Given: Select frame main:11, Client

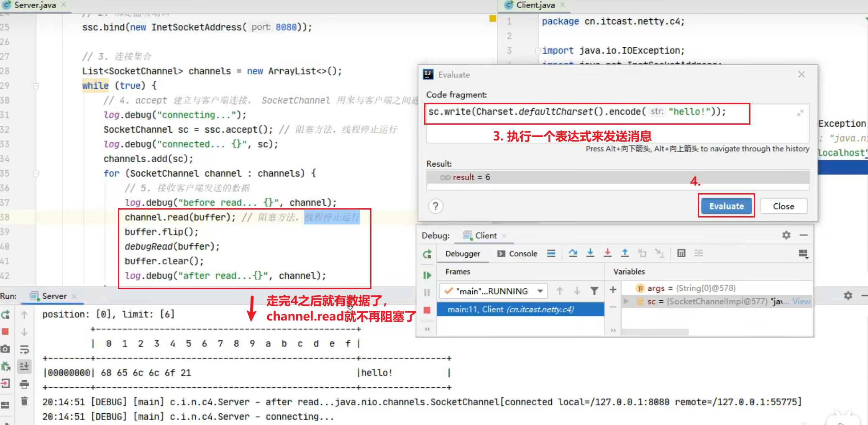Looking at the screenshot, I should pyautogui.click(x=520, y=309).
